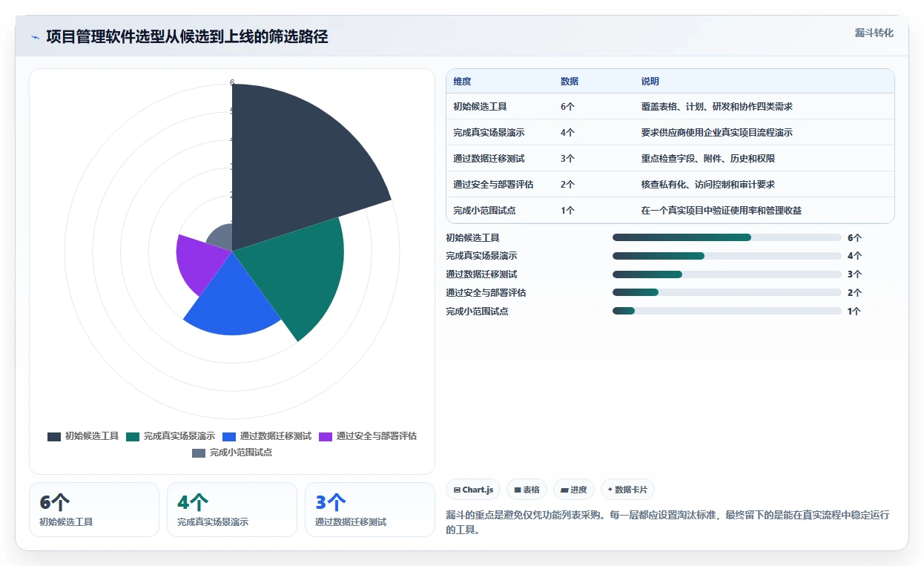Screen dimensions: 924x566
Task: Click description 在一个真实项目中验证使用率和管理收益
Action: (722, 211)
